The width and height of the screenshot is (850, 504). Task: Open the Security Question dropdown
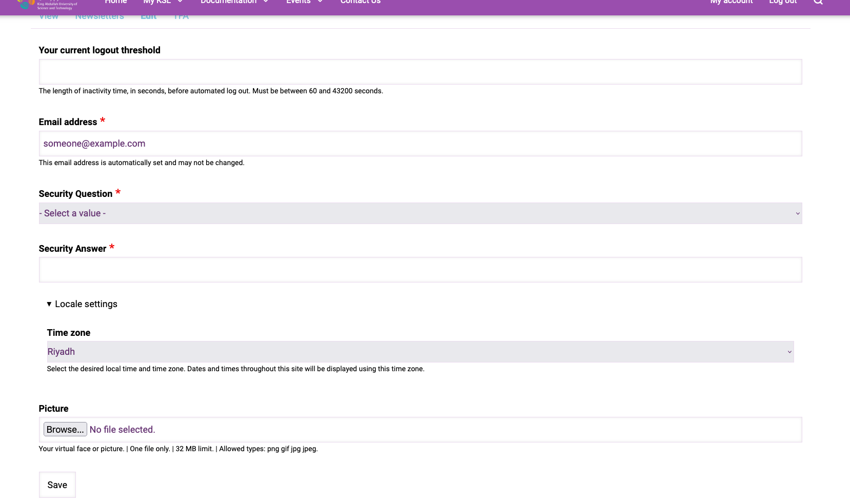[x=420, y=213]
